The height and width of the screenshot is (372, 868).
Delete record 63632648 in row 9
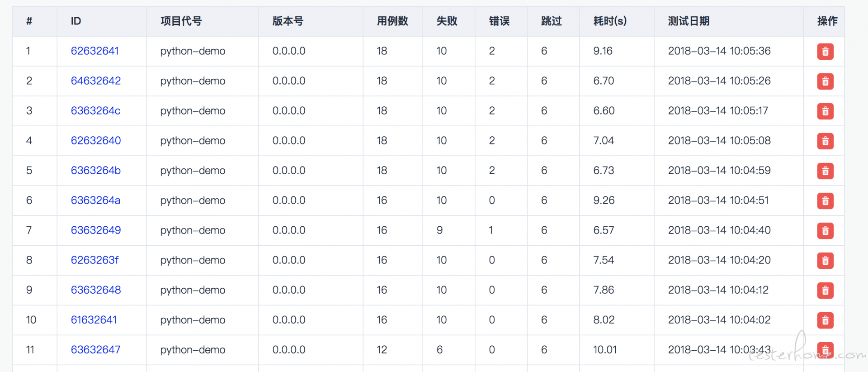pyautogui.click(x=825, y=291)
